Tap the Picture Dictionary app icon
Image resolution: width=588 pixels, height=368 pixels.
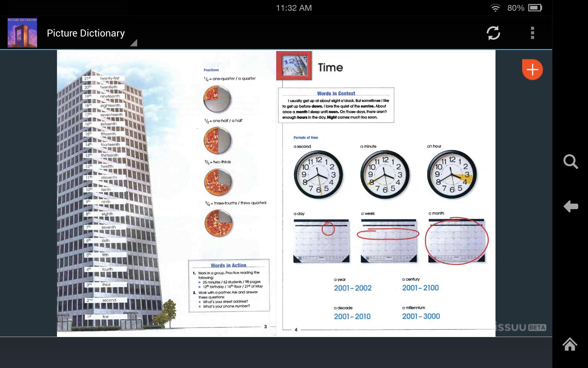pyautogui.click(x=22, y=33)
